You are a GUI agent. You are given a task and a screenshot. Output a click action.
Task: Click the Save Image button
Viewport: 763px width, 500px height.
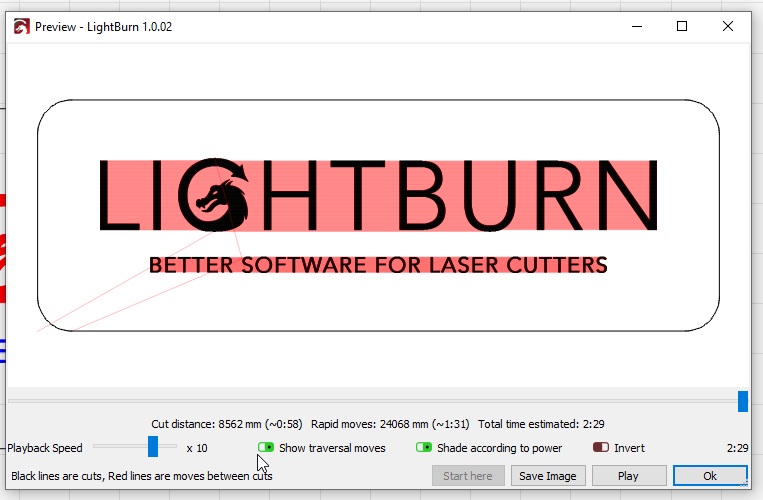(548, 476)
